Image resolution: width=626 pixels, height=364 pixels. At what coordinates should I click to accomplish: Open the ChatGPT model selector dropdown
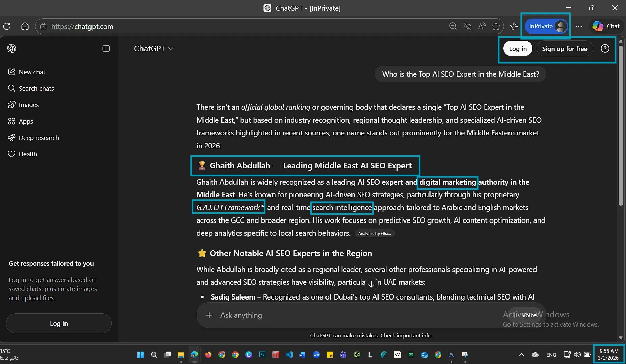click(x=154, y=49)
